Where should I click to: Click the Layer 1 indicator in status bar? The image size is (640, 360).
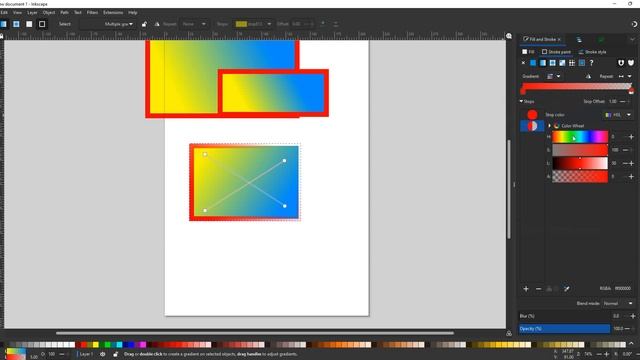coord(86,354)
